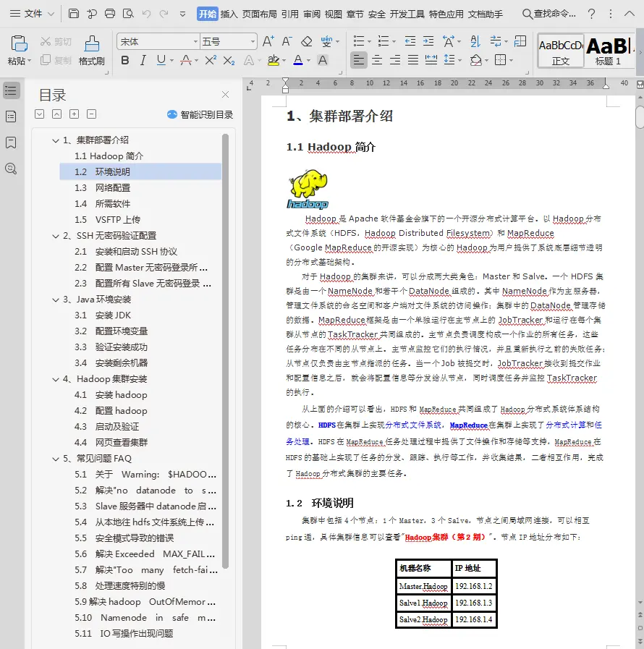Toggle left text alignment
Screen dimensions: 644x649
pos(359,60)
